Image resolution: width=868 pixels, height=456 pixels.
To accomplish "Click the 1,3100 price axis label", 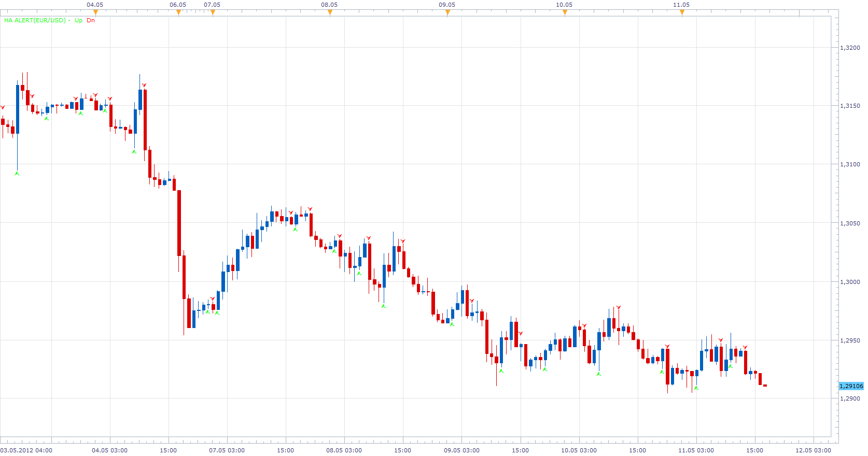I will click(x=850, y=164).
